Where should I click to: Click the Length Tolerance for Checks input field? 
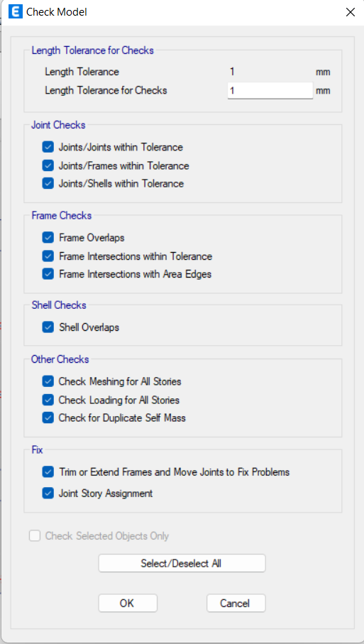click(x=270, y=90)
